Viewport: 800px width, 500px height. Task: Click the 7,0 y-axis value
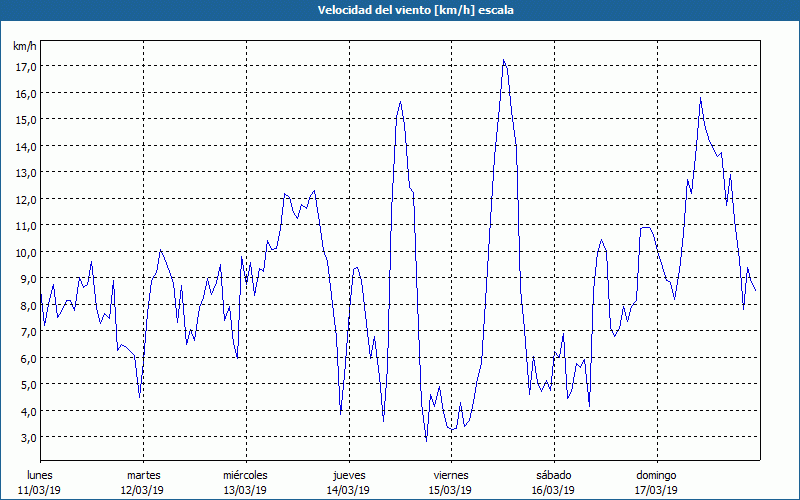(x=28, y=332)
